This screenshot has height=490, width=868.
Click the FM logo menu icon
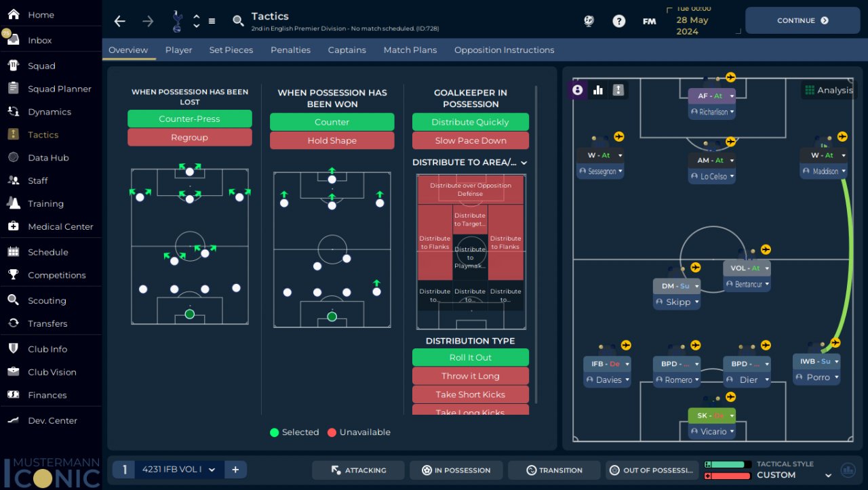(x=650, y=21)
